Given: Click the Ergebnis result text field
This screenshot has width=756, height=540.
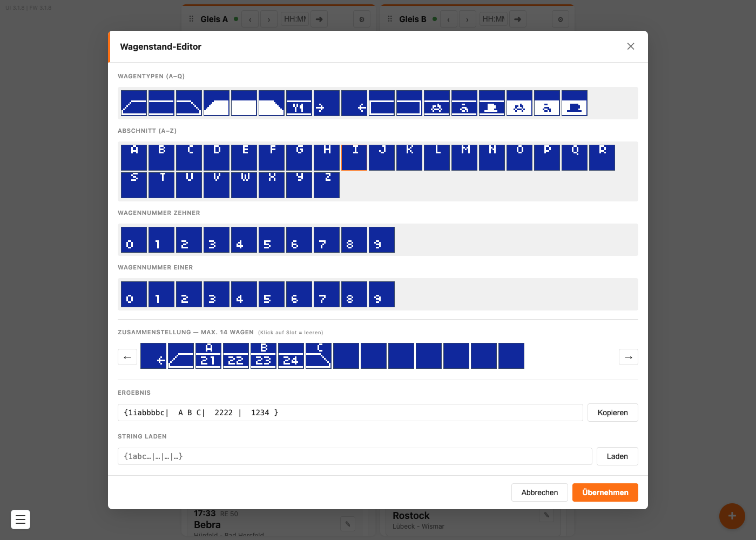Looking at the screenshot, I should point(350,413).
